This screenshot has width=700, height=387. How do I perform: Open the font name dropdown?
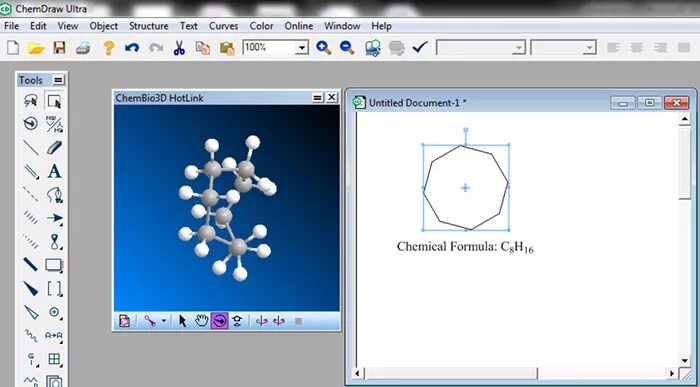click(519, 47)
